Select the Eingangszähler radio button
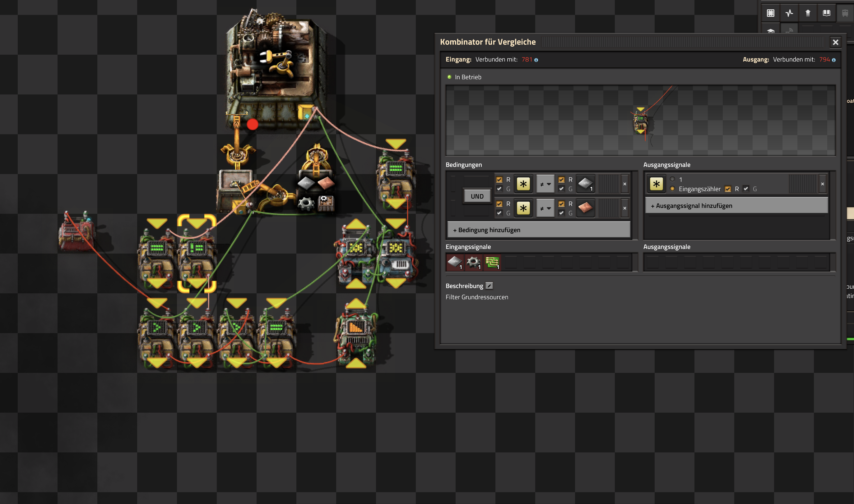 point(672,189)
